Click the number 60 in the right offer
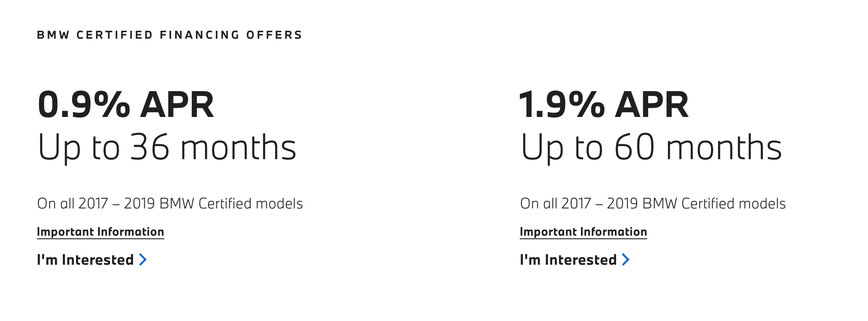This screenshot has width=868, height=321. pos(635,147)
